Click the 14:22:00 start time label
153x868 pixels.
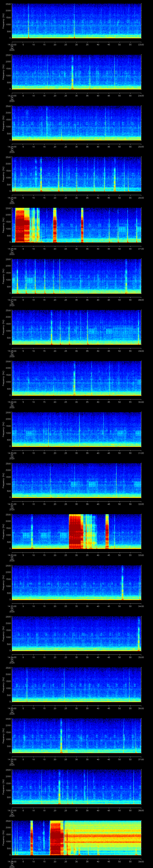12,44
